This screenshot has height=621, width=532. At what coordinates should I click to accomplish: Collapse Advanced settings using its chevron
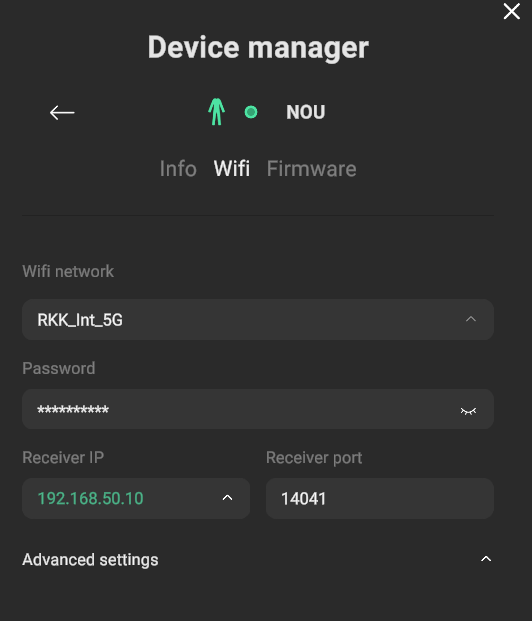pyautogui.click(x=486, y=559)
